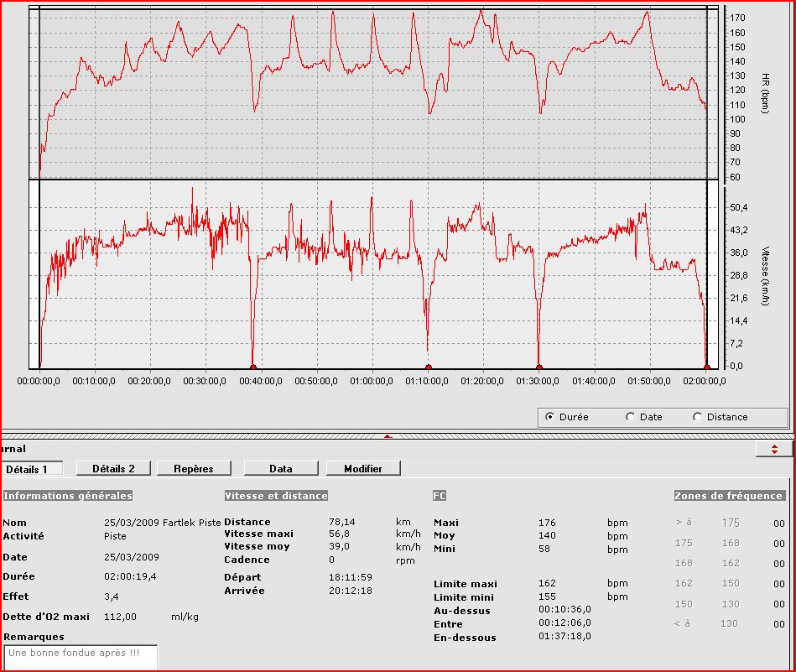The image size is (796, 672).
Task: Click the Durée value 02:00:19,4
Action: pyautogui.click(x=130, y=576)
